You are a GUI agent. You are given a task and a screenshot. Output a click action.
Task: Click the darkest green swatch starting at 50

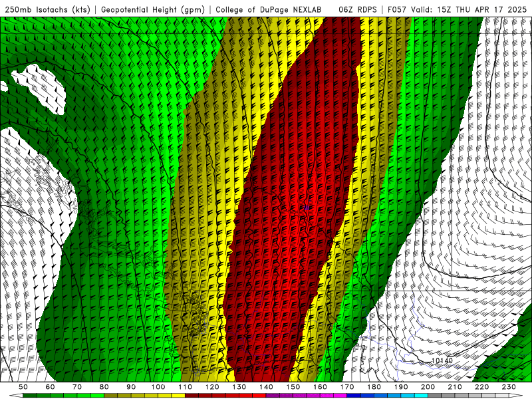[x=30, y=396]
